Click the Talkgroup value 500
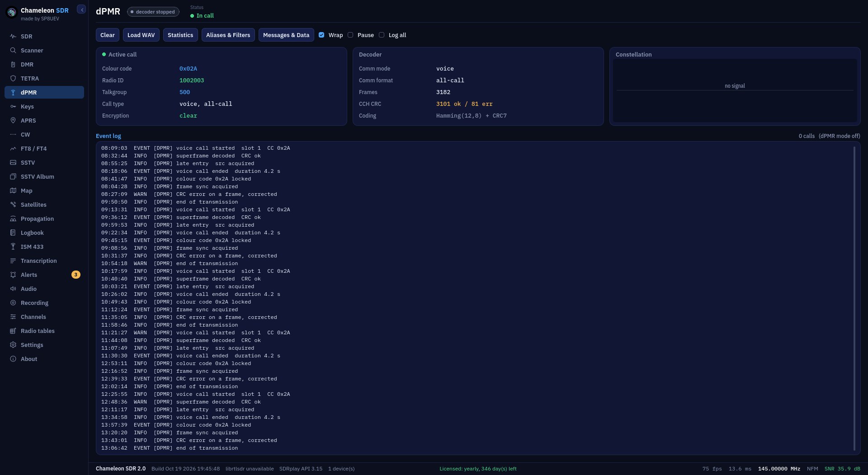 pyautogui.click(x=184, y=92)
